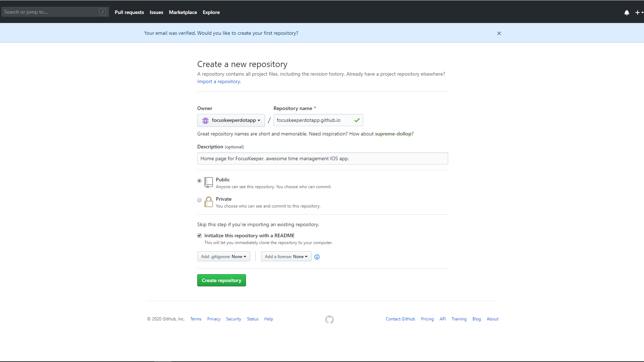Click the public repository book icon
This screenshot has height=362, width=644.
[208, 182]
